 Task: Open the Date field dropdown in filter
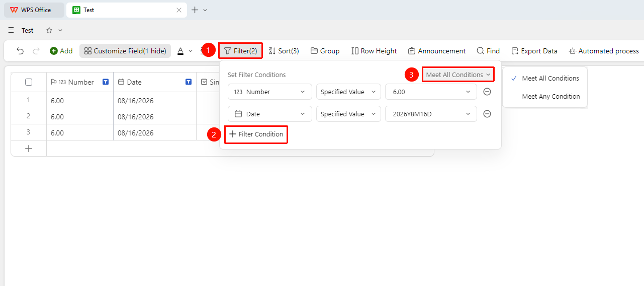[x=270, y=114]
